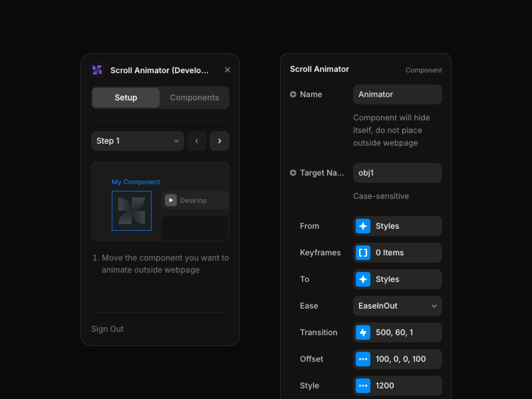The width and height of the screenshot is (532, 399).
Task: Go back a step with the left chevron
Action: tap(197, 141)
